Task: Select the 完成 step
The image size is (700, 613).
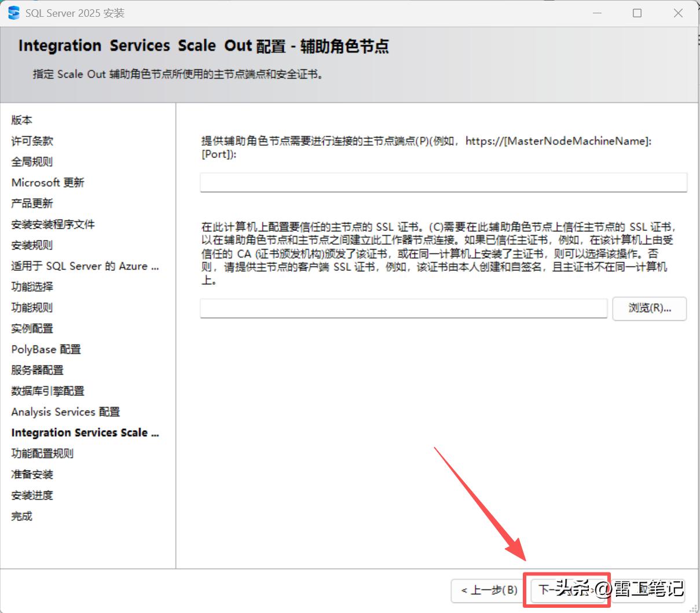Action: [x=22, y=516]
